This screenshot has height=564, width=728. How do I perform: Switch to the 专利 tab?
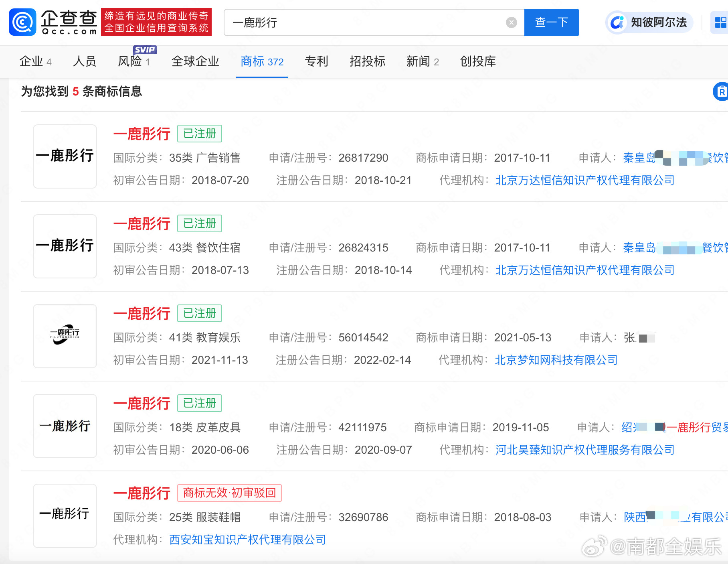[316, 61]
